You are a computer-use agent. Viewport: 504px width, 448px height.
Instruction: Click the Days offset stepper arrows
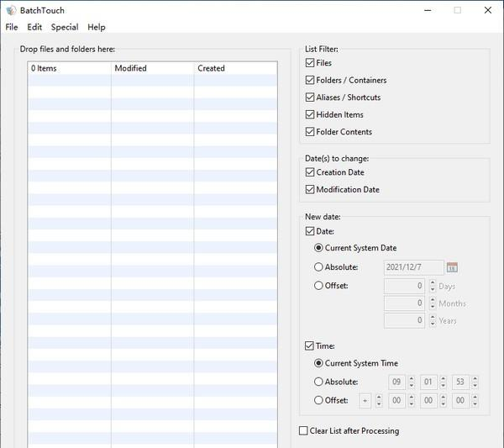coord(433,286)
